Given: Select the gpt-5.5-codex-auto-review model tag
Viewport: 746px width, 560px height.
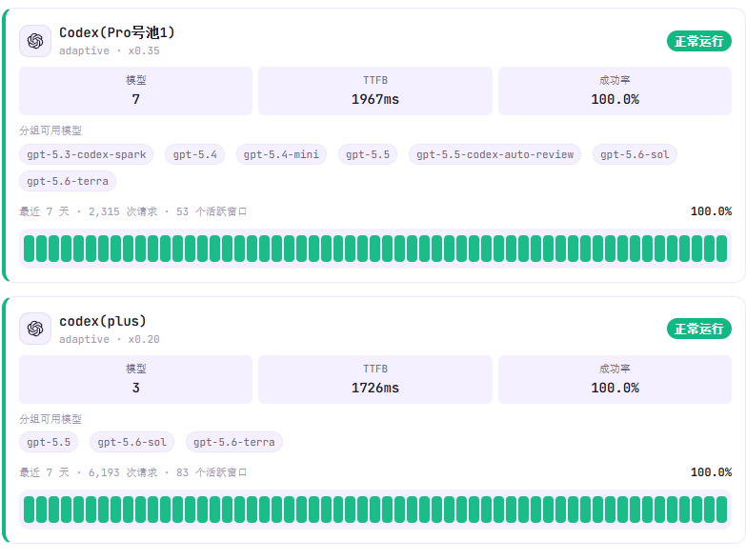Looking at the screenshot, I should (x=494, y=154).
